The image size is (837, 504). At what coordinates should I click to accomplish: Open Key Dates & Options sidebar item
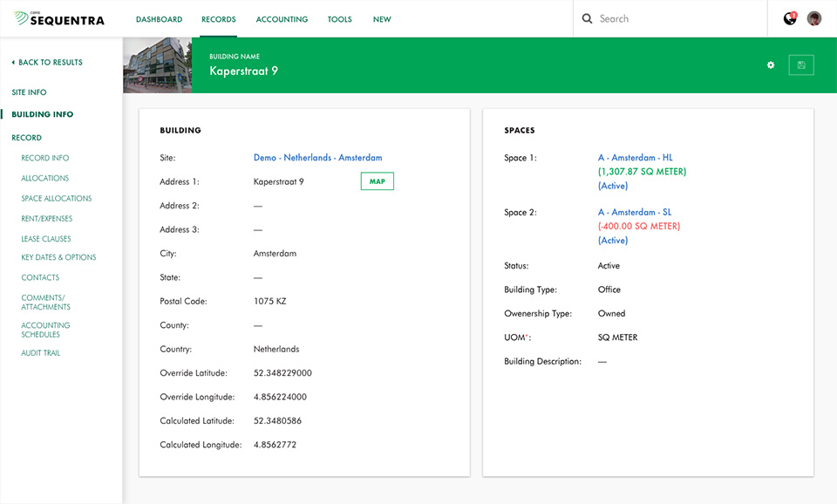tap(58, 257)
